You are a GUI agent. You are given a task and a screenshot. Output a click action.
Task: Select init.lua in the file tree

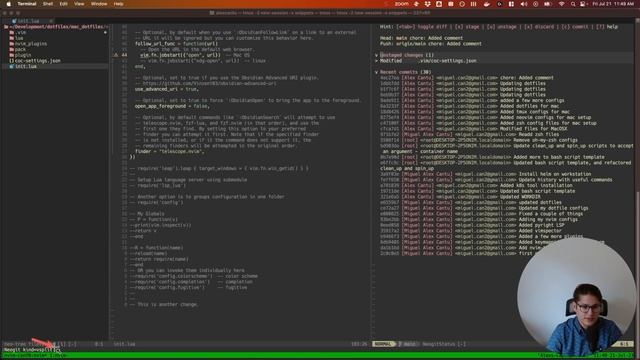[x=26, y=66]
